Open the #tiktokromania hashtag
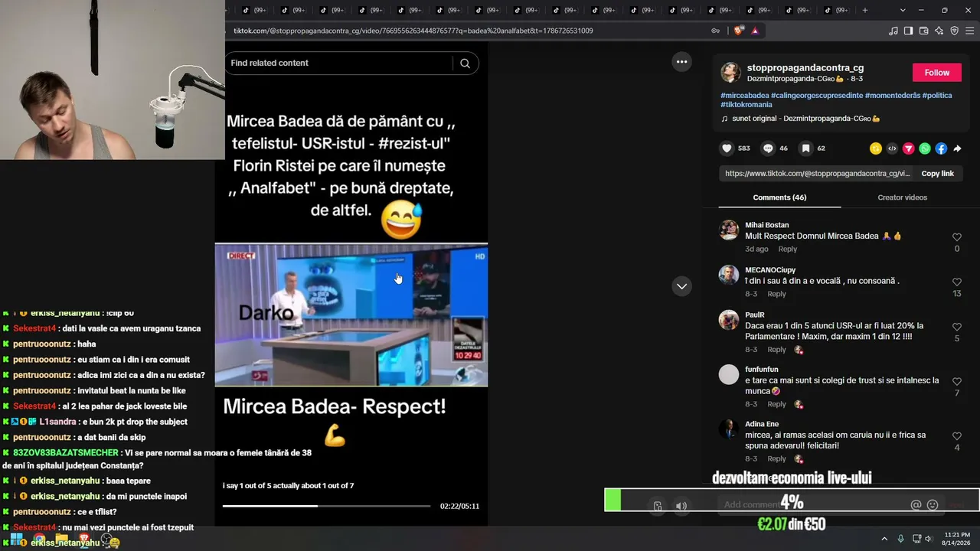The width and height of the screenshot is (980, 551). click(746, 105)
